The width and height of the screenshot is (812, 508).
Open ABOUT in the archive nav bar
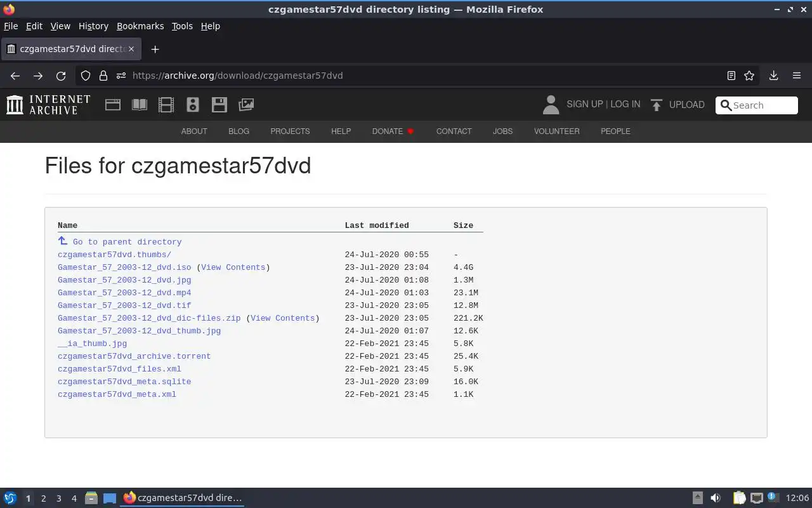[194, 131]
